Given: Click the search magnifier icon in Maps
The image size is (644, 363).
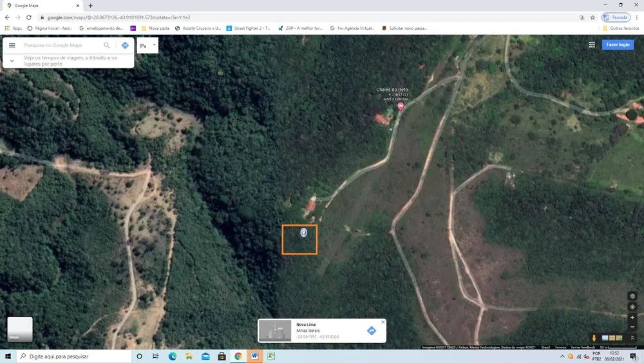Looking at the screenshot, I should [107, 45].
